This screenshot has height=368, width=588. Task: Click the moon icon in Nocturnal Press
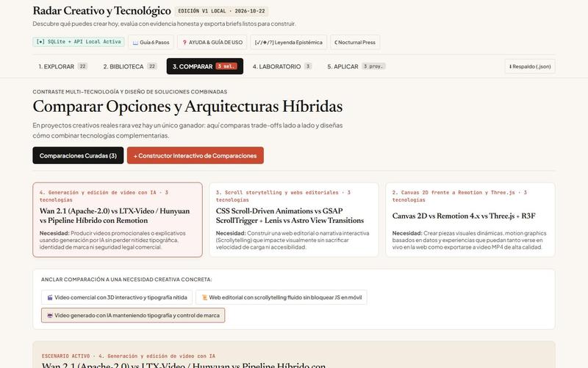pyautogui.click(x=336, y=43)
